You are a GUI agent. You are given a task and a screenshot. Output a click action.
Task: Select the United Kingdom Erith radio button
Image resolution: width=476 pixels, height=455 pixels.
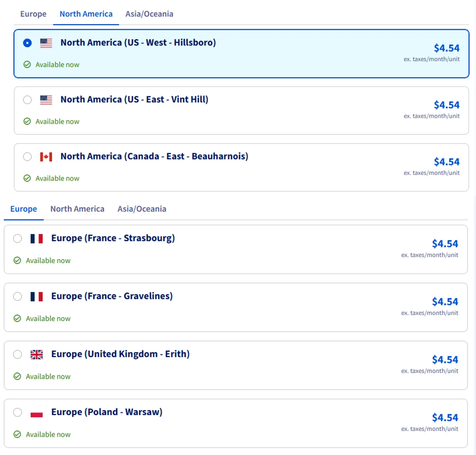click(x=17, y=355)
